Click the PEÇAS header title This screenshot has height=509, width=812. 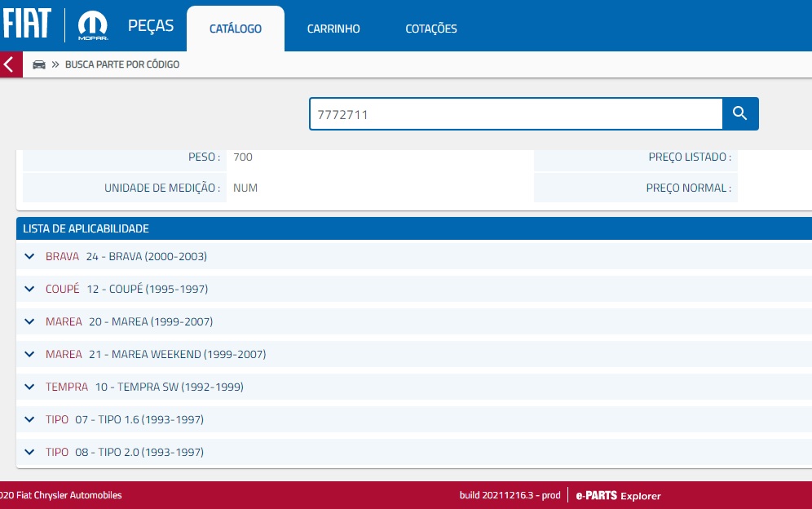[151, 25]
